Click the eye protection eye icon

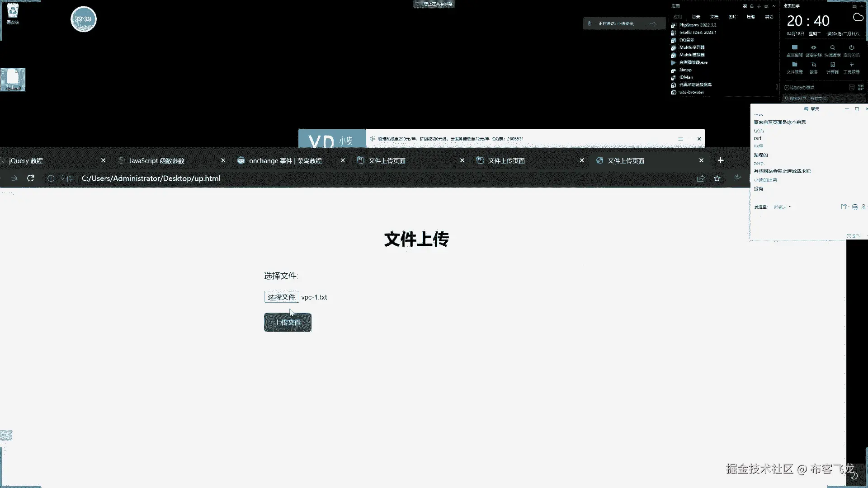813,47
